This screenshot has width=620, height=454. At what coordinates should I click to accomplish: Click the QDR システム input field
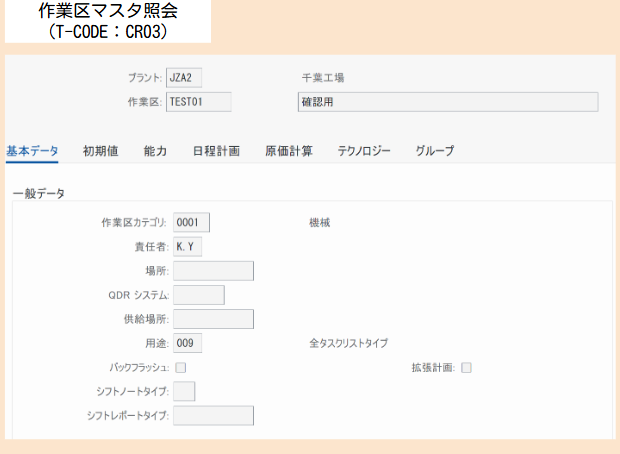pyautogui.click(x=199, y=295)
